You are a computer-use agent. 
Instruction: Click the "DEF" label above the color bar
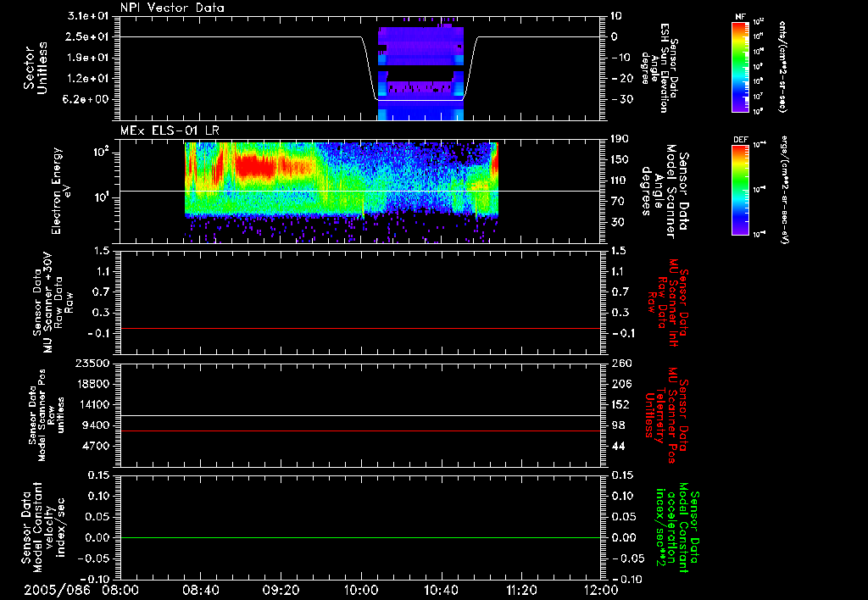click(x=740, y=140)
